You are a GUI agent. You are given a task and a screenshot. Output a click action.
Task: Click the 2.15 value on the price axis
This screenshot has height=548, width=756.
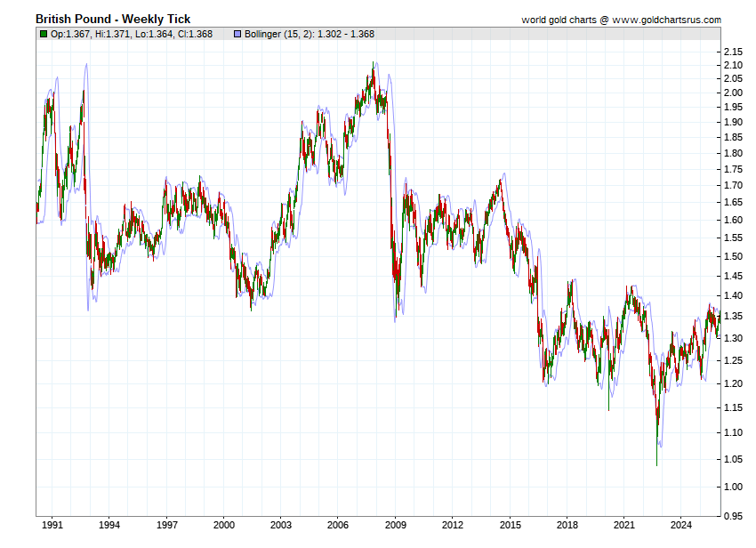tap(733, 51)
